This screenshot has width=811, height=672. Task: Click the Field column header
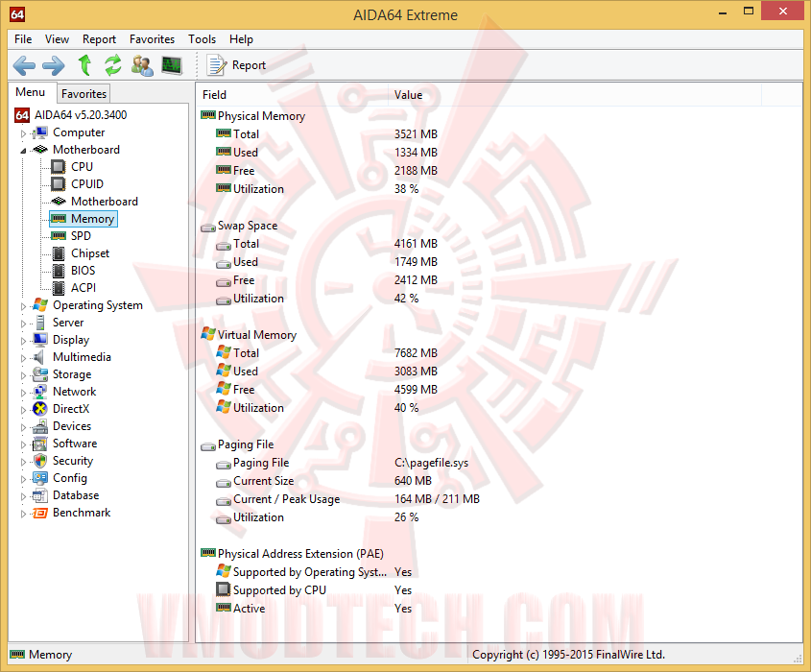tap(292, 95)
